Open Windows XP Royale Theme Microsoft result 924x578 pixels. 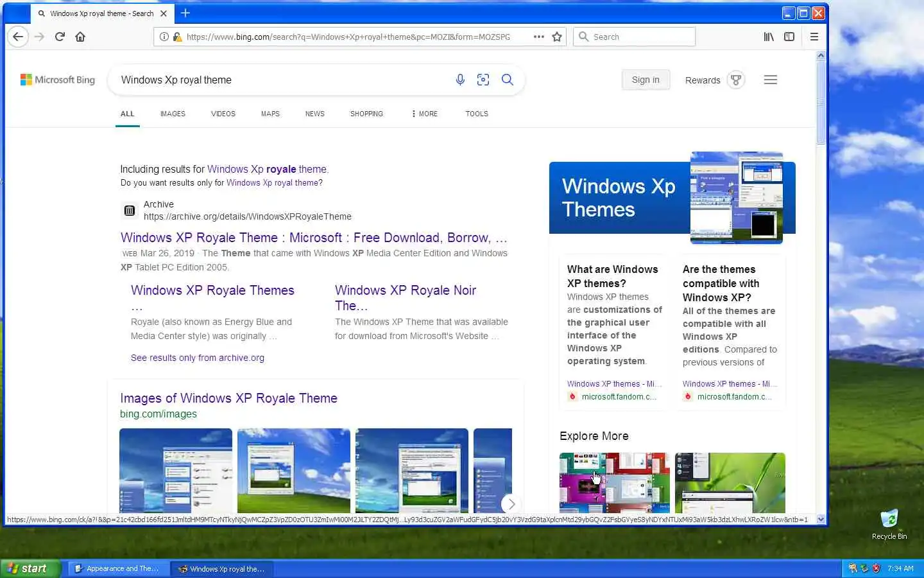pos(314,238)
